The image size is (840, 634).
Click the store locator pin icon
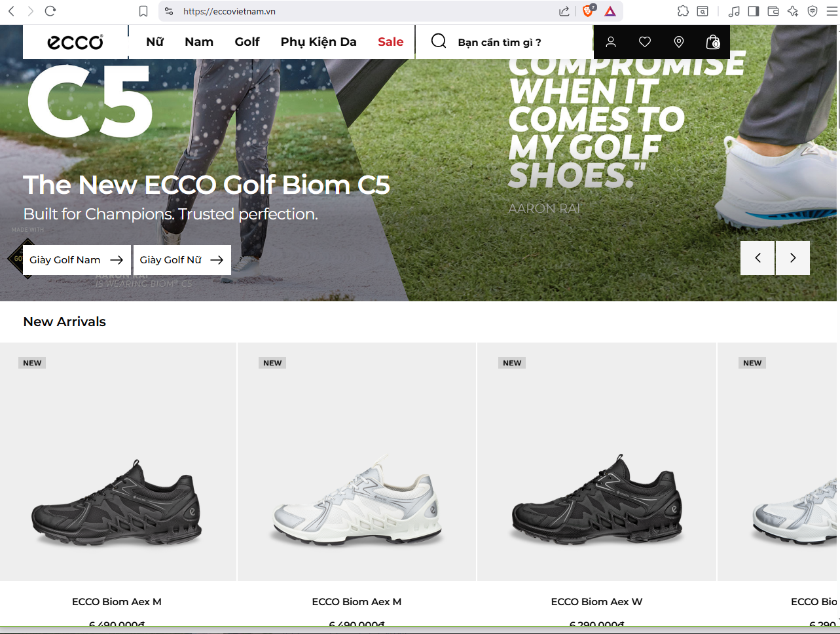pyautogui.click(x=679, y=42)
